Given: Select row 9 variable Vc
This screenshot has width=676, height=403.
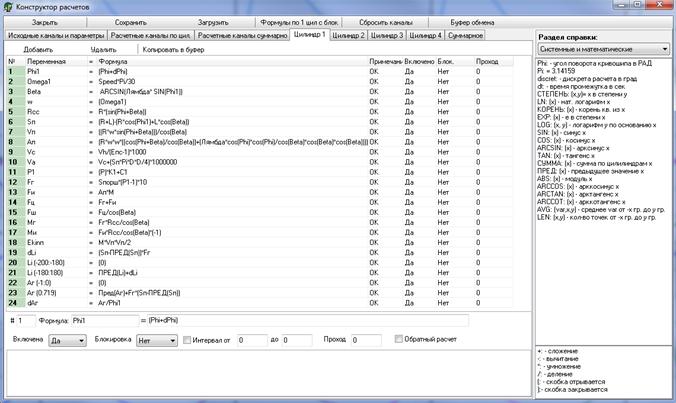Looking at the screenshot, I should coord(31,152).
